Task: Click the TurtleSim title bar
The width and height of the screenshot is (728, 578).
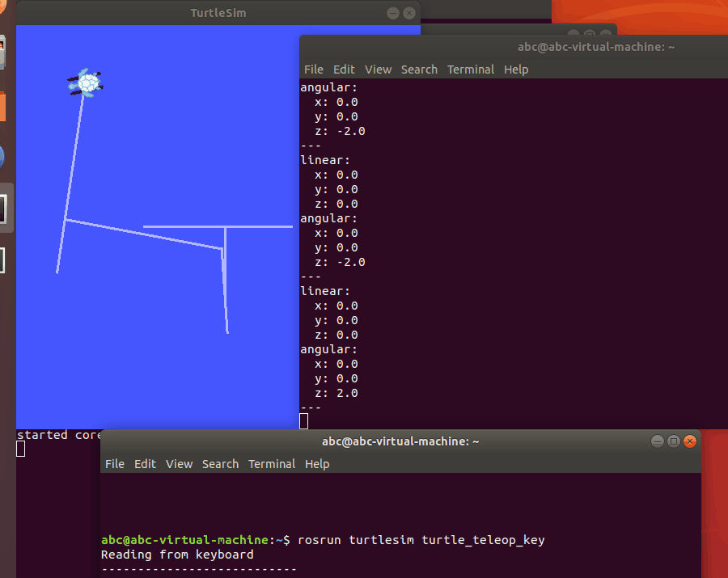Action: tap(218, 13)
